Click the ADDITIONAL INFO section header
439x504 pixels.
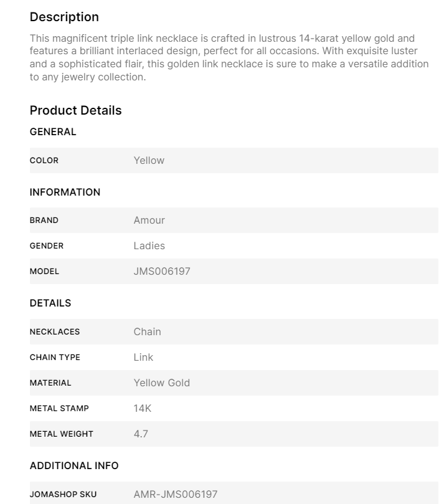(74, 466)
